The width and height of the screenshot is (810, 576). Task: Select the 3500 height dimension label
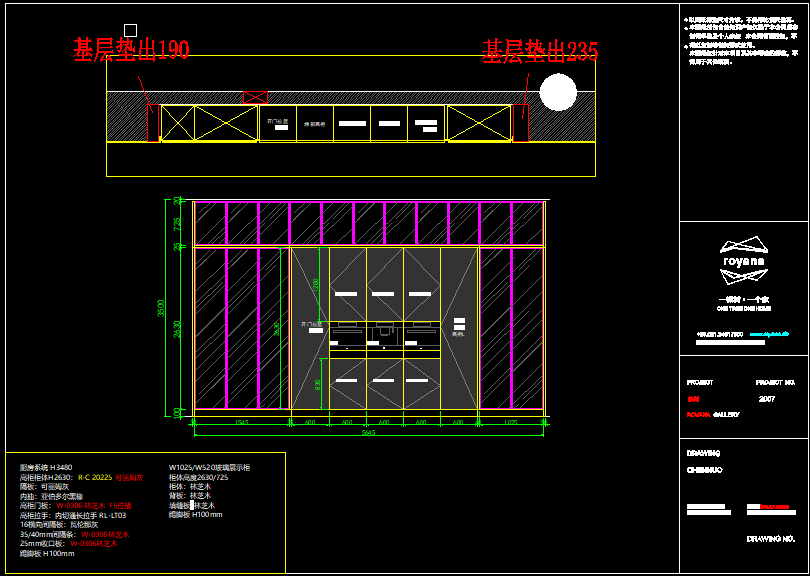click(x=161, y=310)
